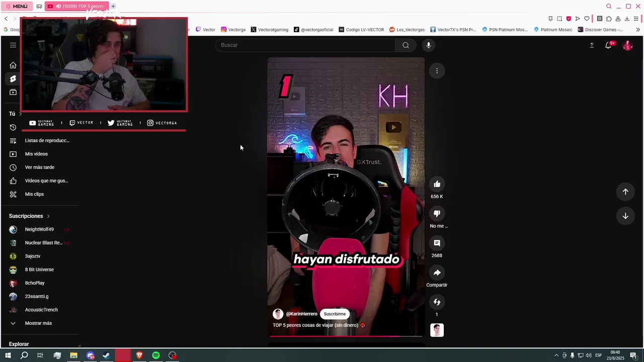Image resolution: width=644 pixels, height=362 pixels.
Task: Show more bookmarks with overflow chevron
Action: (638, 30)
